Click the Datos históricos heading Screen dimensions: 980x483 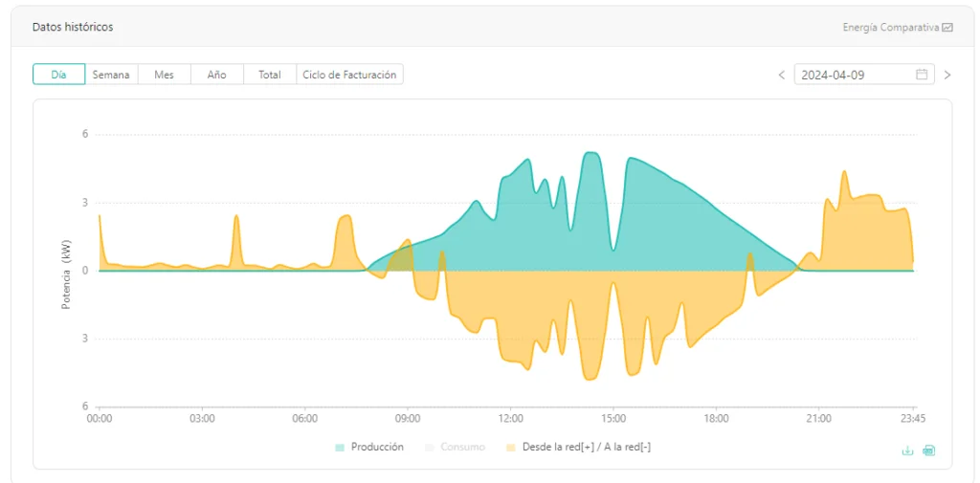[x=73, y=28]
